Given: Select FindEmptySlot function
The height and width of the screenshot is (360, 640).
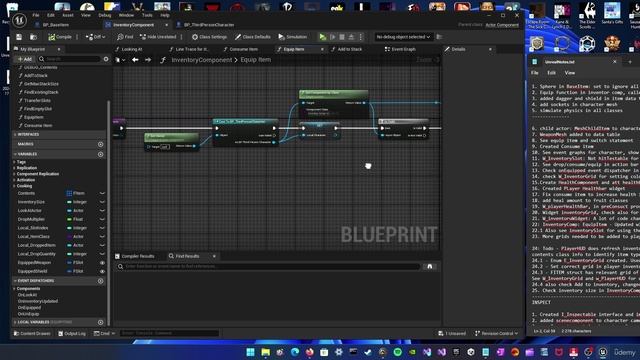Looking at the screenshot, I should [38, 109].
